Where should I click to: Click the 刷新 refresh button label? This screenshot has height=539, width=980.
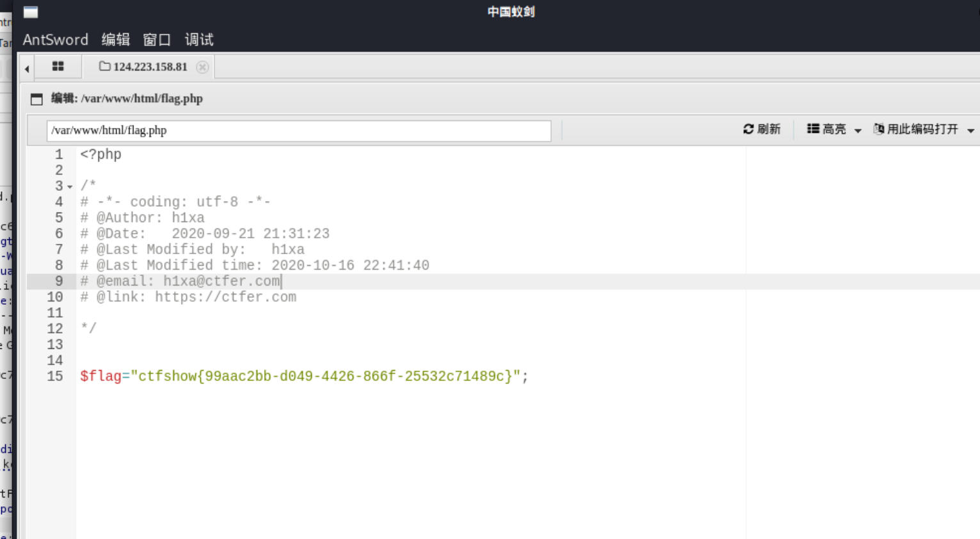point(769,129)
